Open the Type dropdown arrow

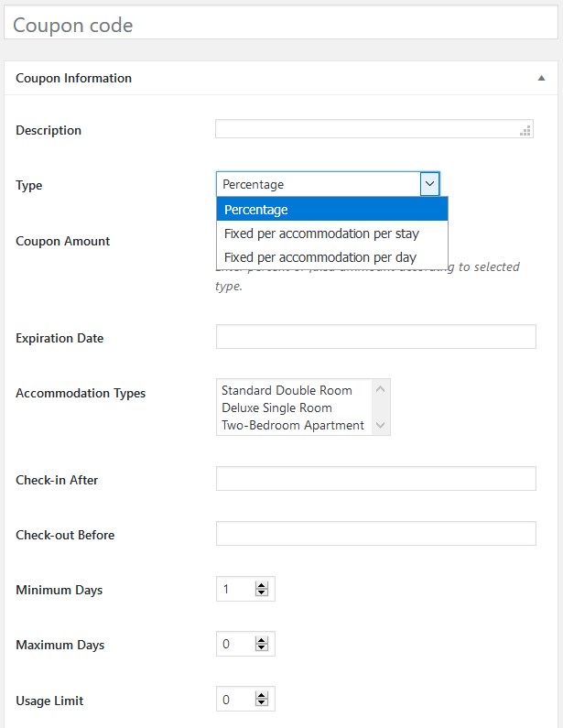[x=429, y=184]
